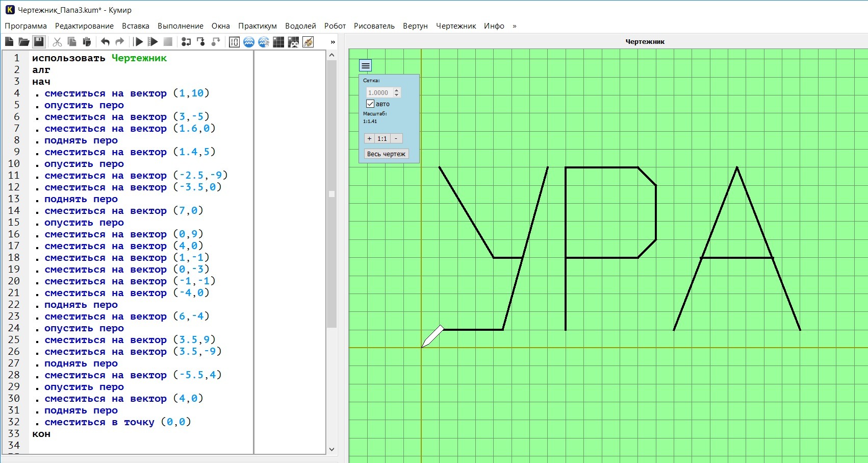Viewport: 868px width, 463px height.
Task: Open the Рисователь palette icon
Action: pyautogui.click(x=308, y=42)
